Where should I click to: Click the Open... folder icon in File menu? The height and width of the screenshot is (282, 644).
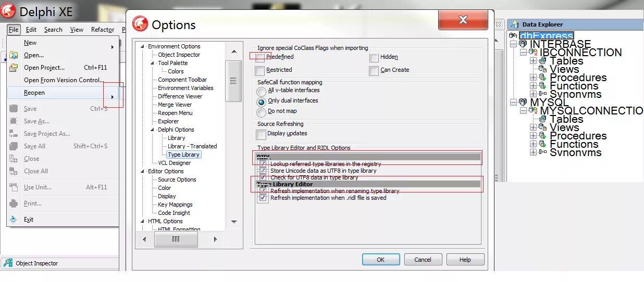[x=14, y=55]
